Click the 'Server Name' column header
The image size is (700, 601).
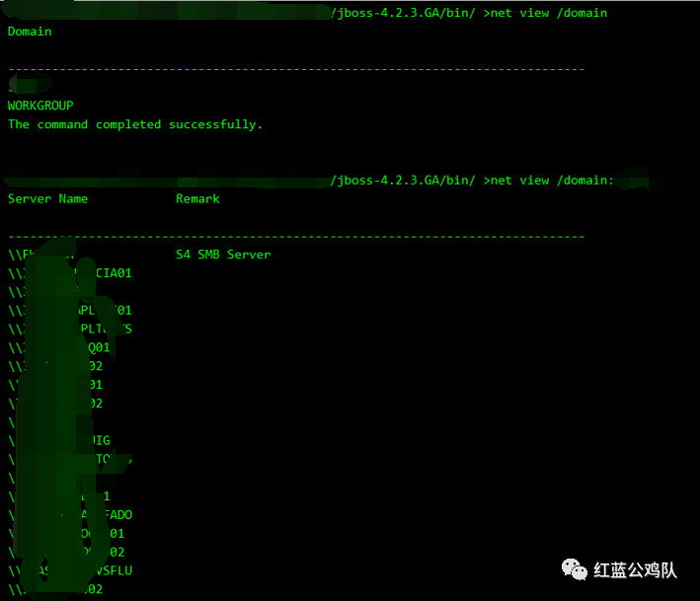point(47,198)
